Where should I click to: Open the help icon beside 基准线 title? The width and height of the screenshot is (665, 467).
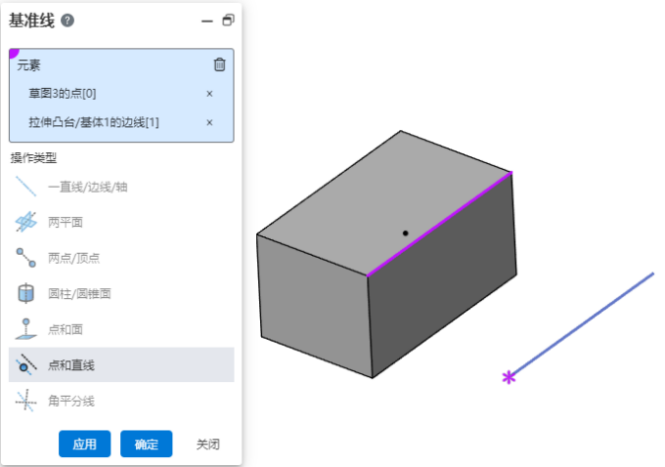pos(67,20)
